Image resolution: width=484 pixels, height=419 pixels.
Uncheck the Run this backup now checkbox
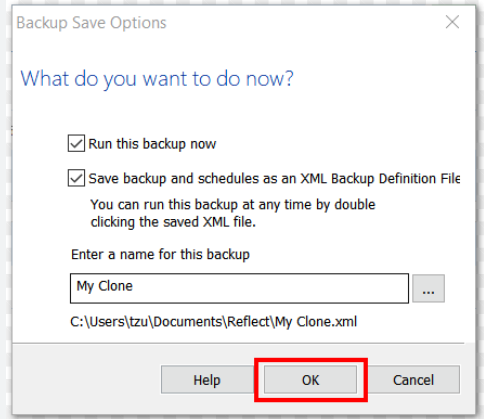point(76,143)
